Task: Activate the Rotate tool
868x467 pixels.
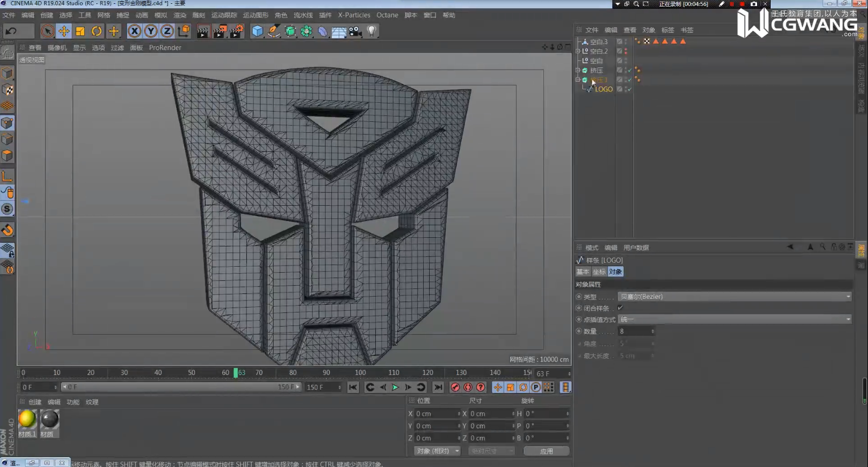Action: coord(96,31)
